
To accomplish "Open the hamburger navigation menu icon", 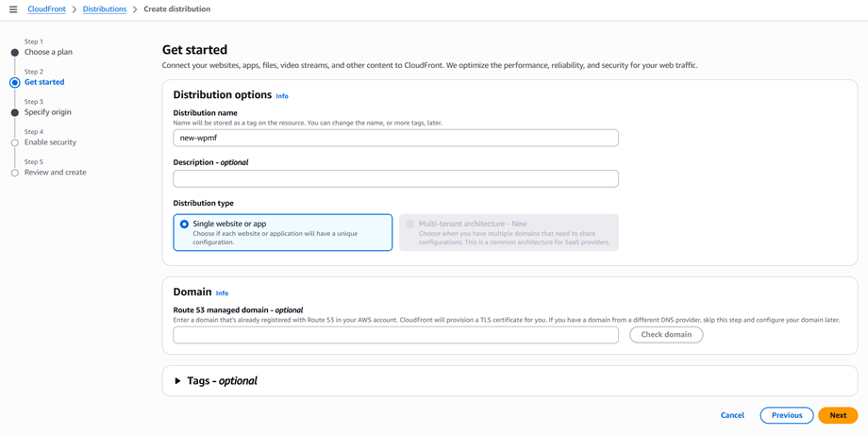I will [13, 9].
